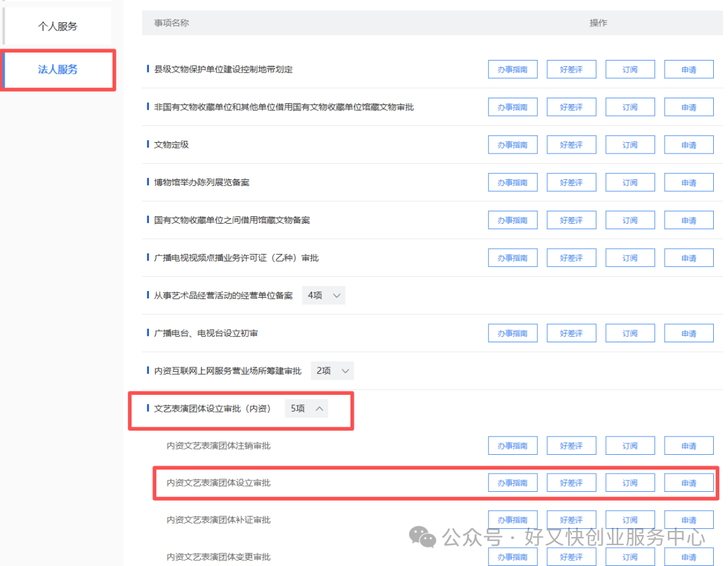Click 非国有文物收藏单位 borrowing approval item text
This screenshot has width=728, height=566.
tap(284, 107)
